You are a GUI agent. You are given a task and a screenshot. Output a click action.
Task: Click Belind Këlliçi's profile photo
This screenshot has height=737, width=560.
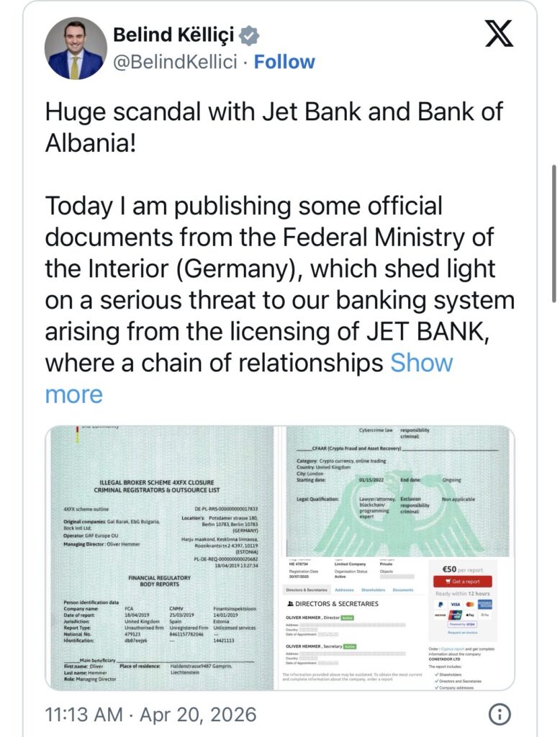pos(76,49)
